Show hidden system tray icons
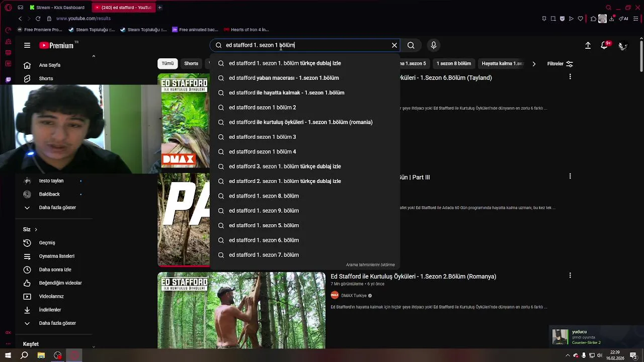The height and width of the screenshot is (362, 644). [568, 355]
